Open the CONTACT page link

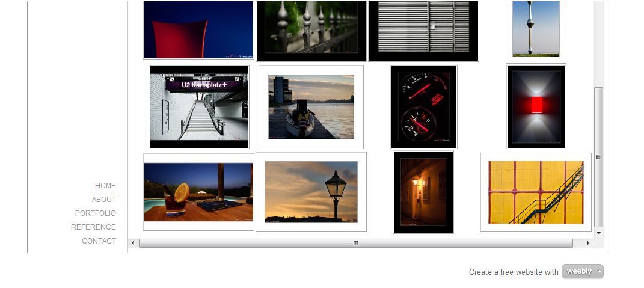pyautogui.click(x=99, y=241)
